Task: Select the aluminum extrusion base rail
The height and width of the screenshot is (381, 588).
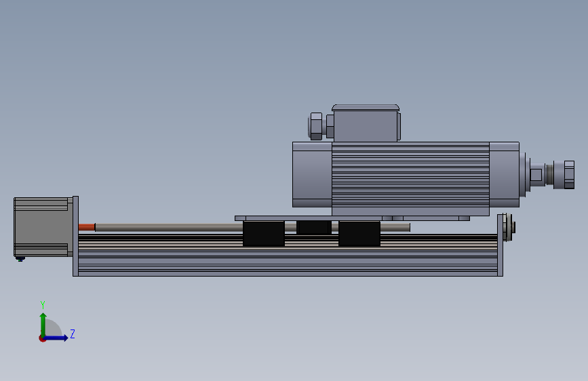Action: pos(288,256)
